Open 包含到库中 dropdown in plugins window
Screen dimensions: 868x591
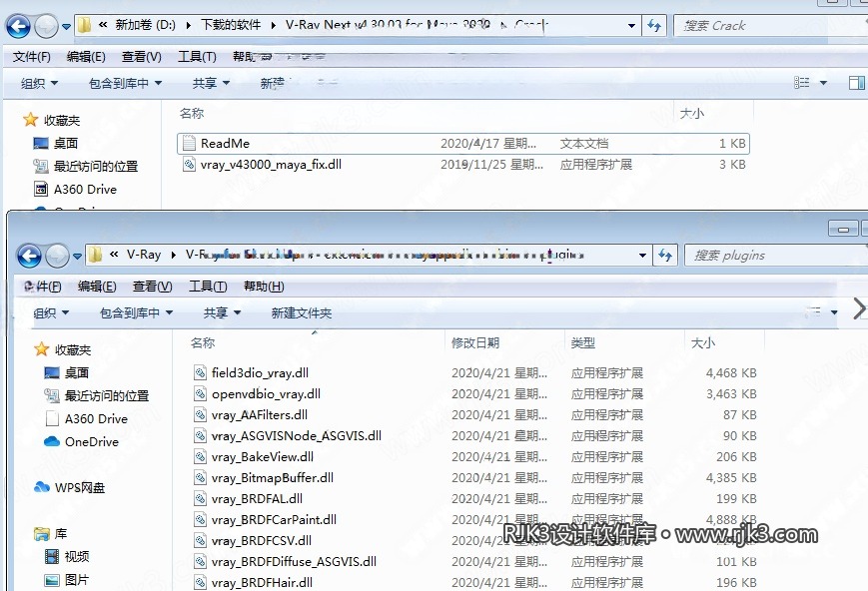(x=136, y=312)
